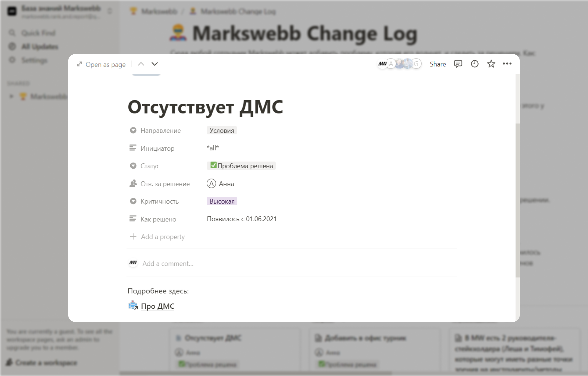Click the Share button
This screenshot has width=588, height=376.
[x=438, y=64]
